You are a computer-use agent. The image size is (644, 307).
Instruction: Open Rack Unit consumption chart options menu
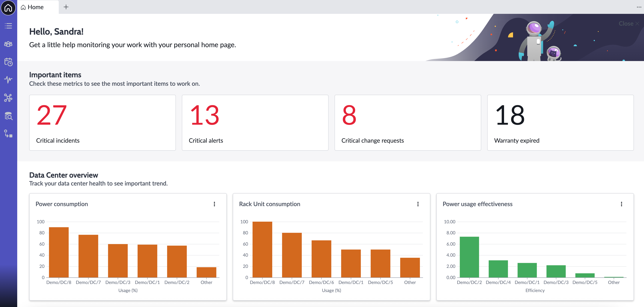point(418,204)
